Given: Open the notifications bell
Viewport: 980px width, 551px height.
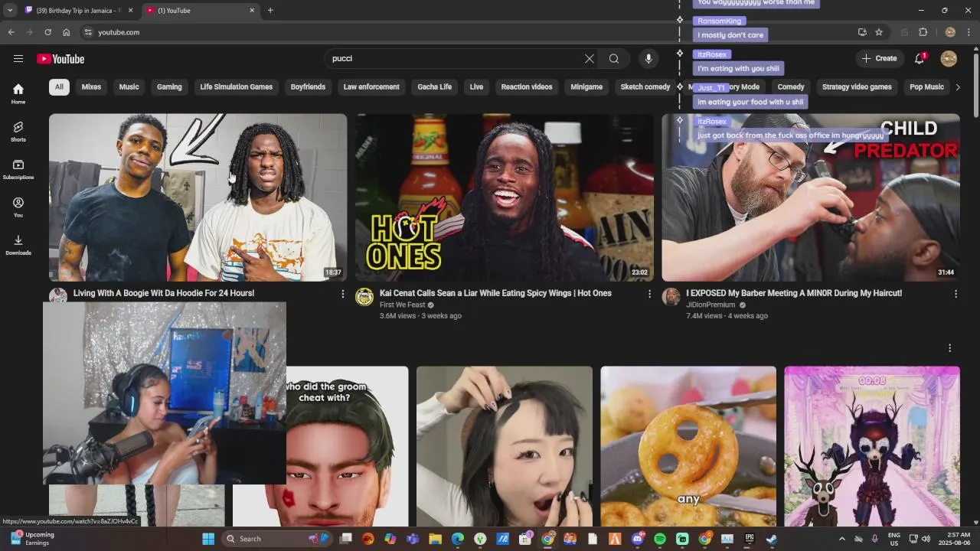Looking at the screenshot, I should coord(920,58).
